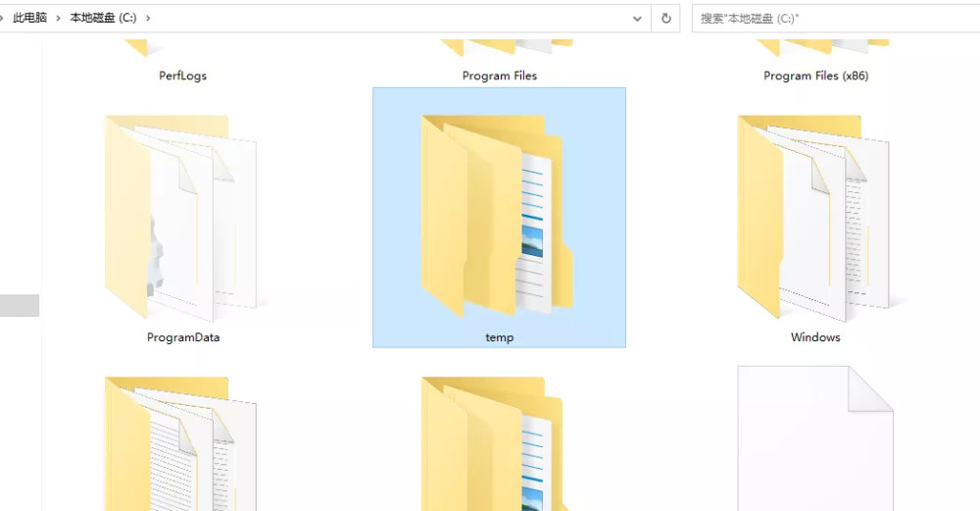Expand chevron after 本地磁盘 (C:)

click(x=148, y=18)
